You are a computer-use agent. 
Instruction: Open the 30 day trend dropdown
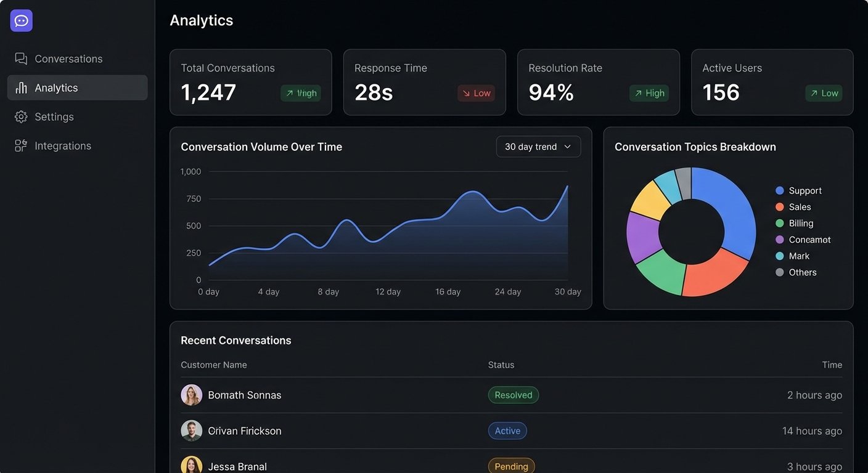point(538,147)
